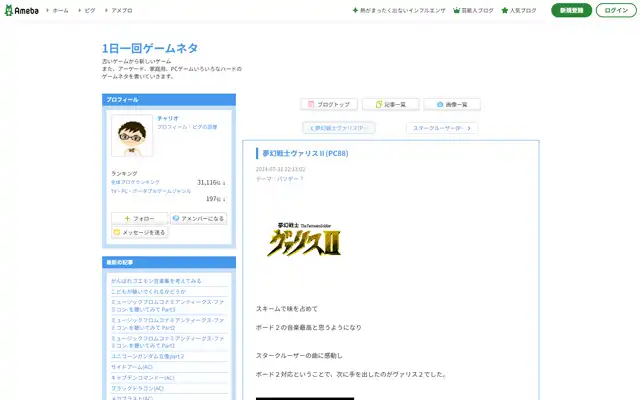Open the ホーム link in header
The image size is (640, 400).
pyautogui.click(x=60, y=11)
